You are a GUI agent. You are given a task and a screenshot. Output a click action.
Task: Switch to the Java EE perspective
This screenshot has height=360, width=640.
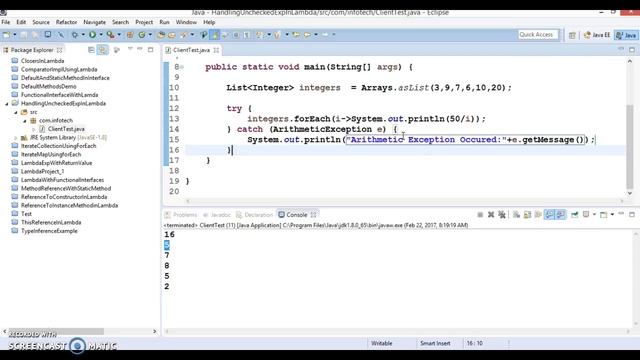pos(597,35)
